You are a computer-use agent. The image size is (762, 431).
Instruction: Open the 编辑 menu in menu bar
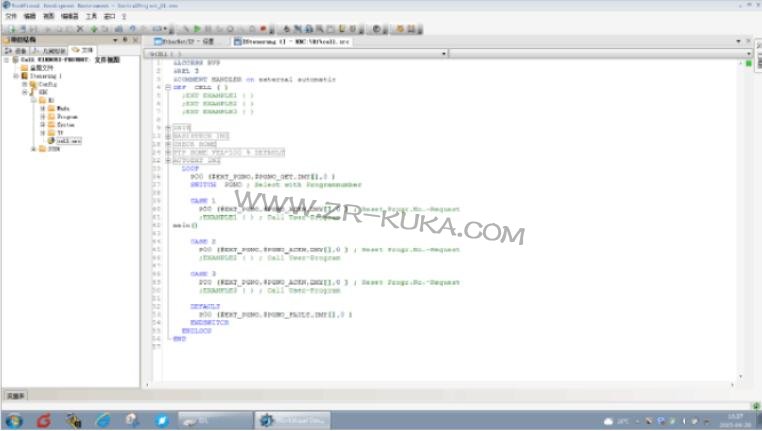[x=30, y=17]
